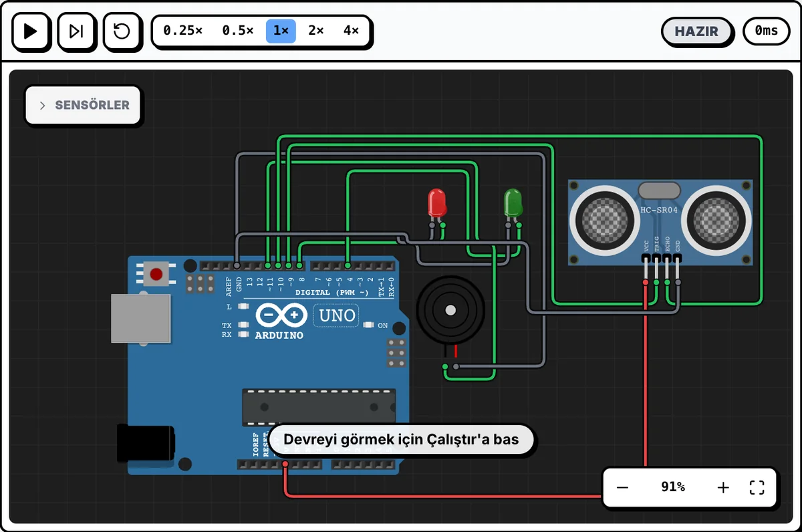Screen dimensions: 802x532
Task: Click the Arduino power barrel jack
Action: point(146,444)
